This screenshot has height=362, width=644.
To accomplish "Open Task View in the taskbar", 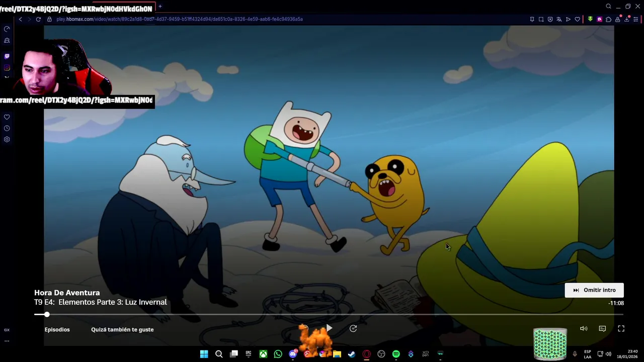I will [234, 354].
